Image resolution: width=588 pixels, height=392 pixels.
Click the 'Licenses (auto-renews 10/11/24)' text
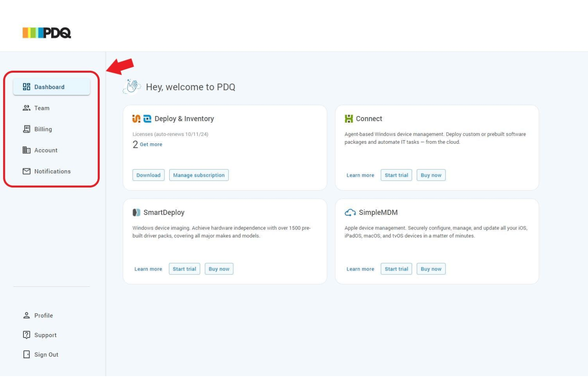(170, 134)
